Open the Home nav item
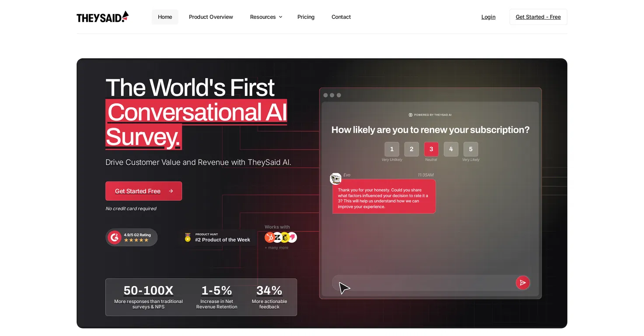The width and height of the screenshot is (644, 336). coord(165,17)
